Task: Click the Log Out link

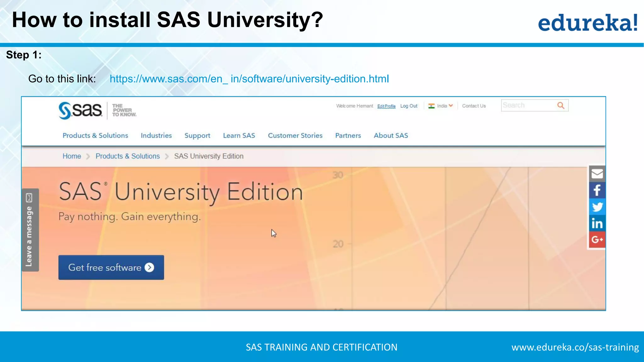Action: [x=409, y=106]
